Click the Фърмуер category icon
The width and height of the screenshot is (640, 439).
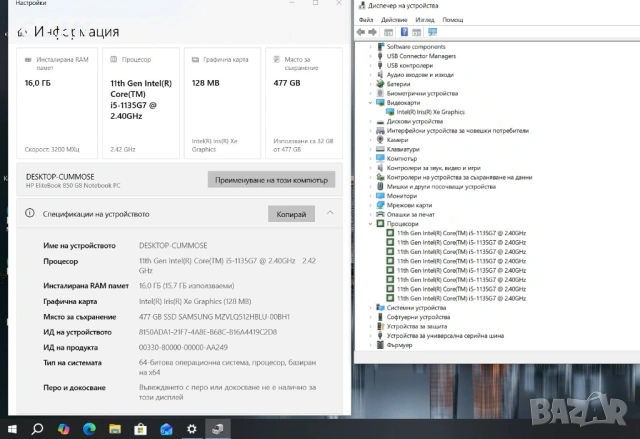point(380,345)
